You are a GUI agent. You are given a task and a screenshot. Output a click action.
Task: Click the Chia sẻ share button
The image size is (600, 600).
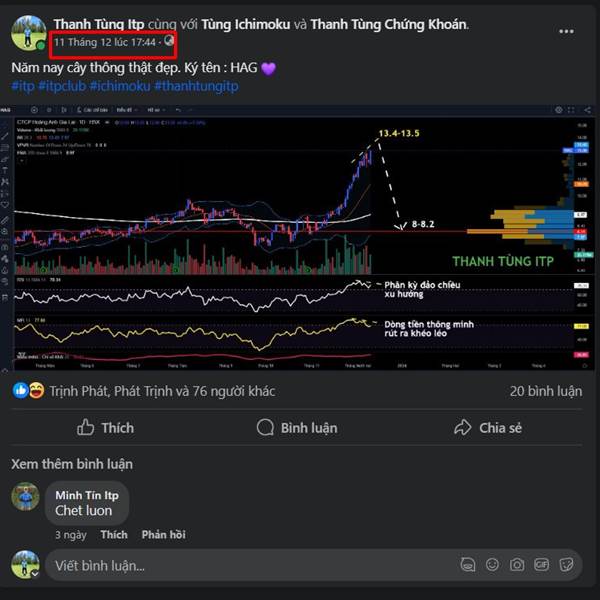pyautogui.click(x=488, y=427)
